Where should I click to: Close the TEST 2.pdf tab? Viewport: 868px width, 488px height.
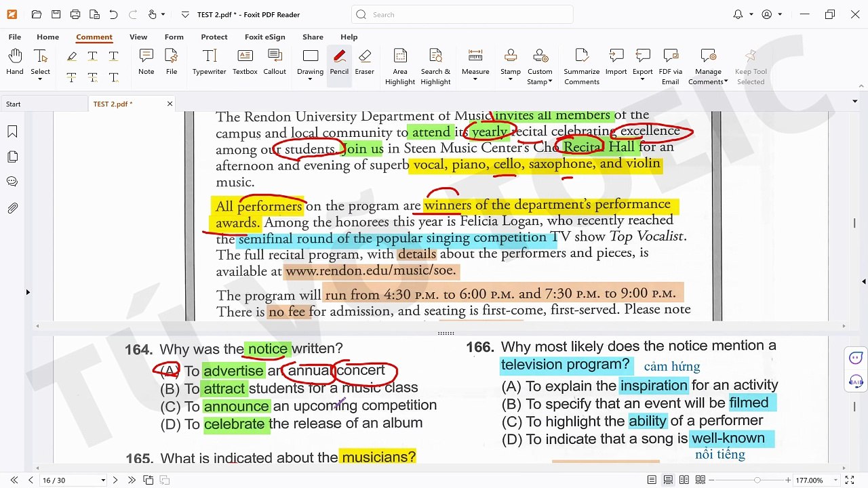(170, 104)
